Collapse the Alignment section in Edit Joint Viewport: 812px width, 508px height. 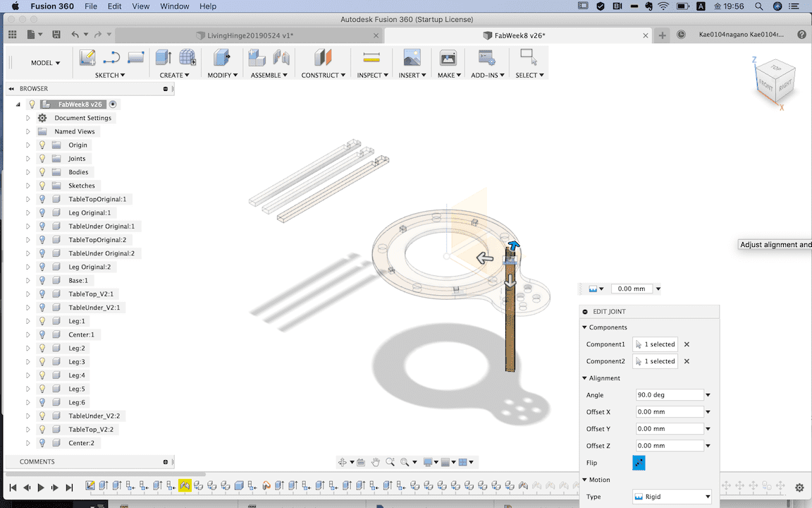[584, 378]
